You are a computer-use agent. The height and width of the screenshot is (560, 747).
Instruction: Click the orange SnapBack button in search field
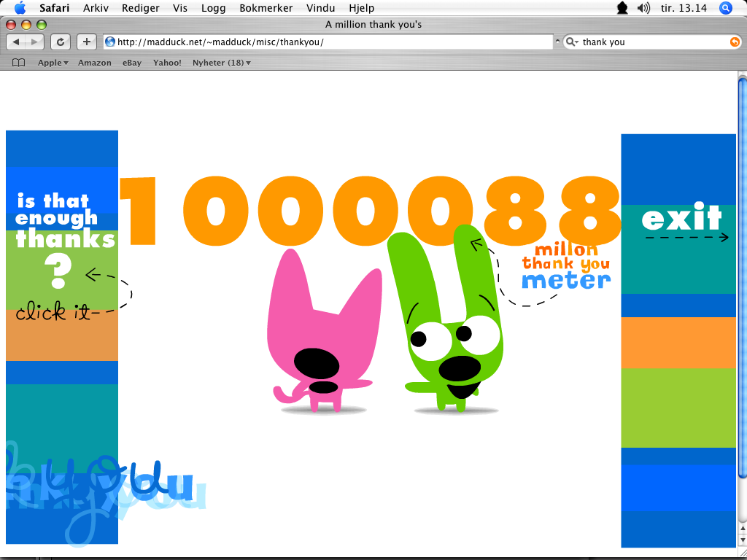(x=735, y=42)
